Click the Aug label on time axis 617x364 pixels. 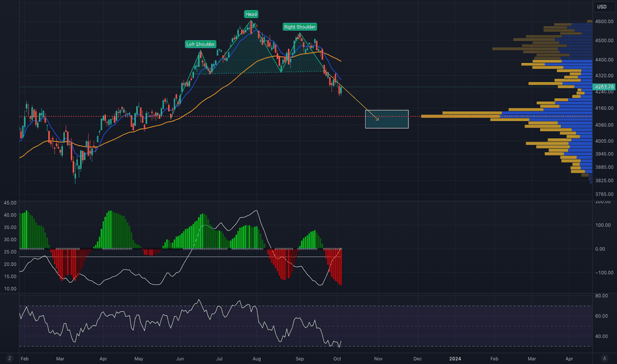pos(257,359)
